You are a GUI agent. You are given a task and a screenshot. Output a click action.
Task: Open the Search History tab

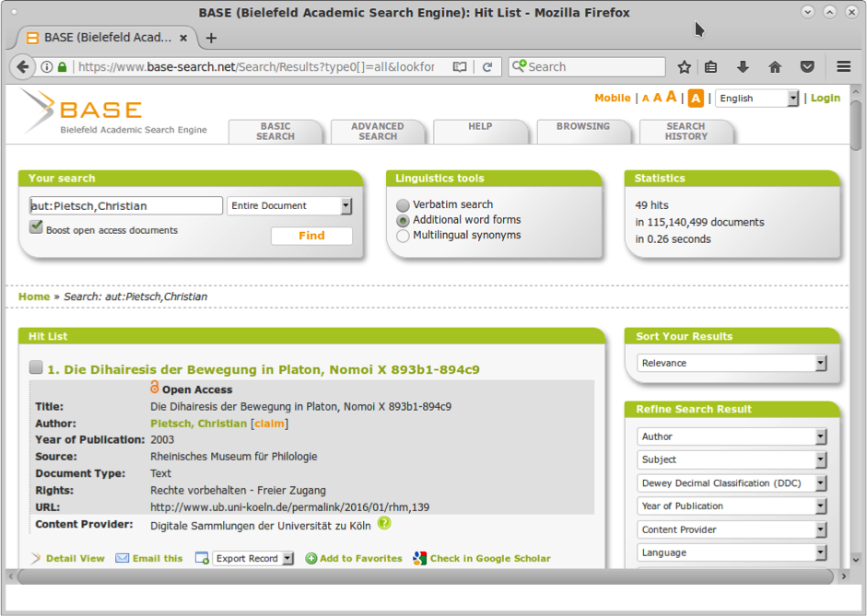[685, 132]
